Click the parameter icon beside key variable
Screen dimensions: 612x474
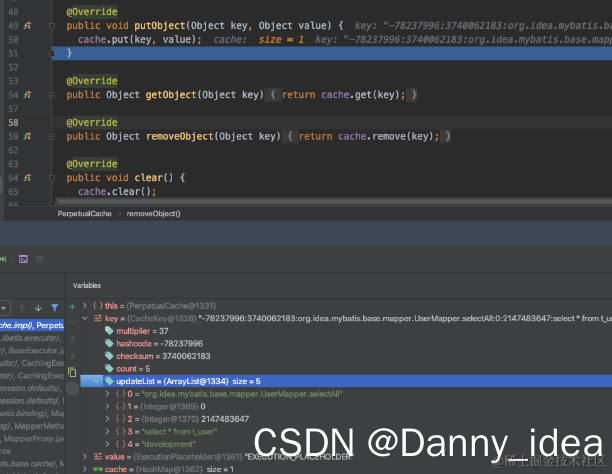98,319
